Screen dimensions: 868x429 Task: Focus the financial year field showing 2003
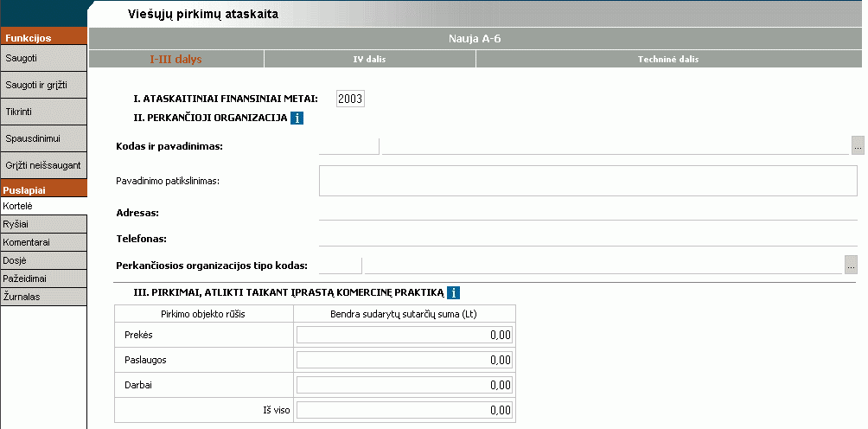point(350,99)
